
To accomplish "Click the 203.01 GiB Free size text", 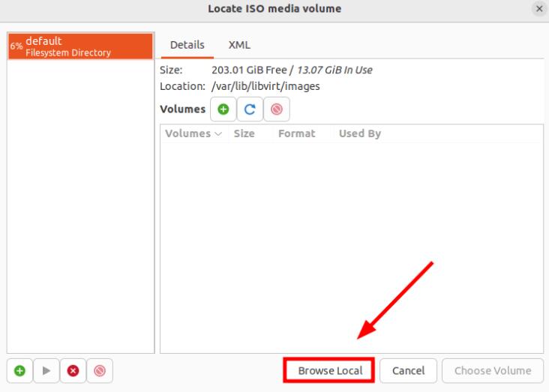I will click(x=249, y=70).
